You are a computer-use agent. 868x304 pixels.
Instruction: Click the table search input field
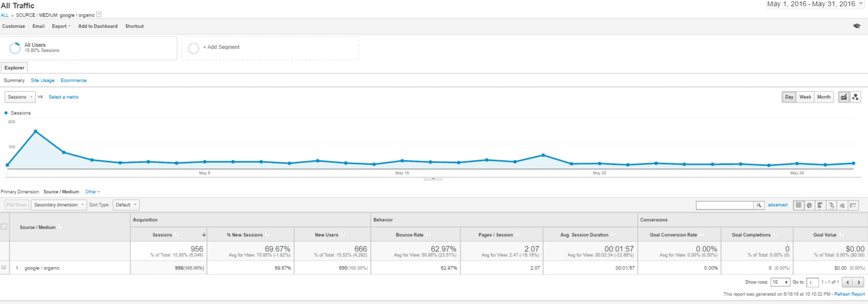(725, 205)
